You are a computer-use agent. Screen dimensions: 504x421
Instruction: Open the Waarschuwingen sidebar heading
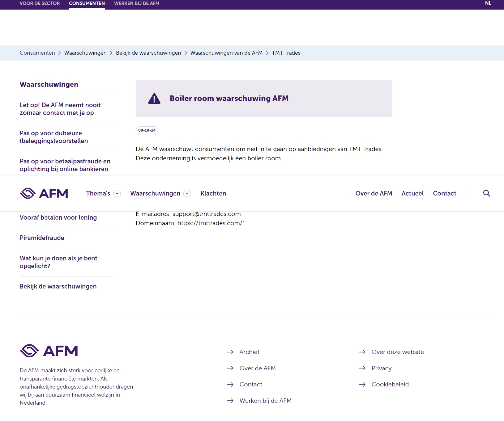(49, 85)
